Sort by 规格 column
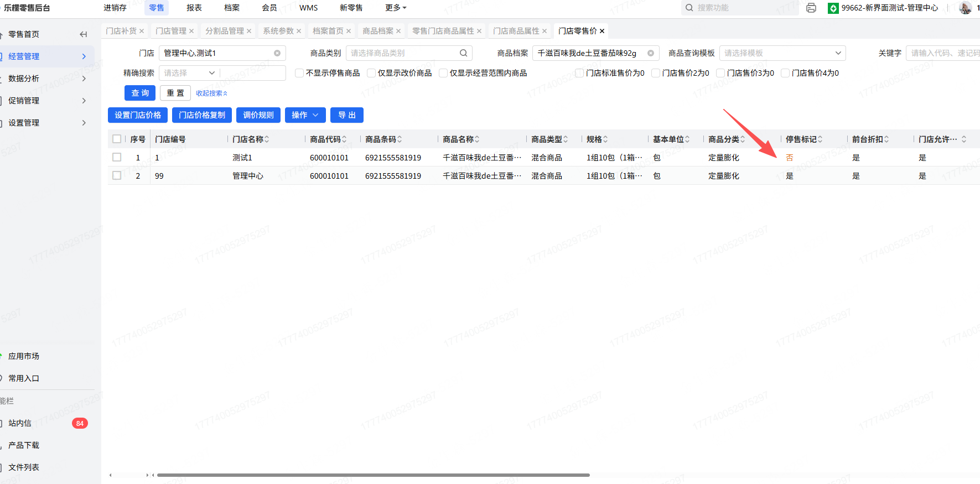The width and height of the screenshot is (980, 484). click(x=605, y=139)
